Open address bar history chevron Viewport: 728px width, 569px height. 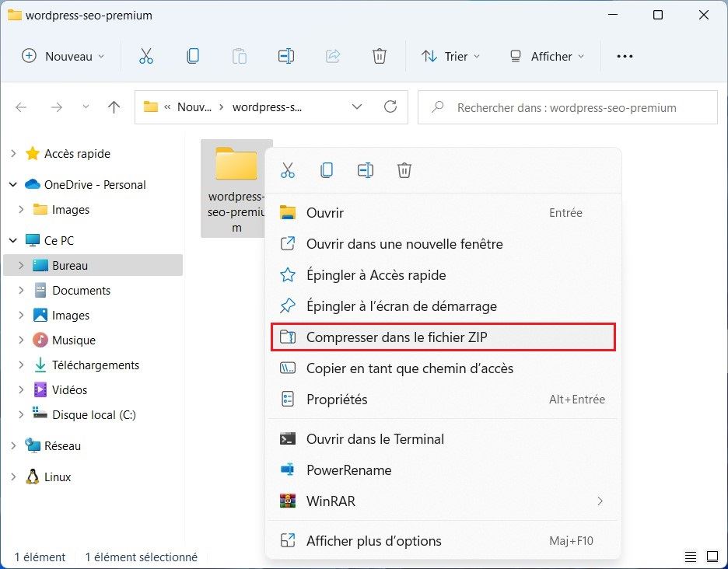356,107
